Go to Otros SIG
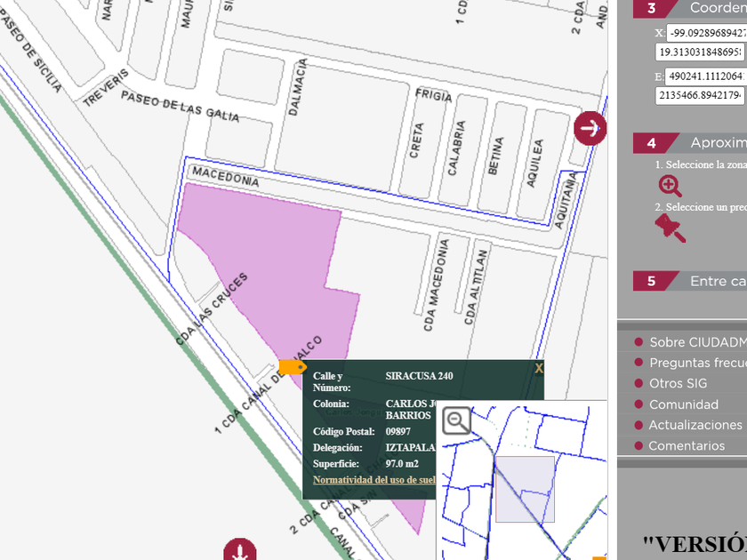Viewport: 747px width, 560px height. pyautogui.click(x=678, y=383)
